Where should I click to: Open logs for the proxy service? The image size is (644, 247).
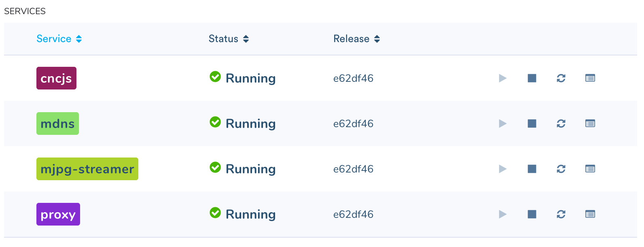(590, 214)
